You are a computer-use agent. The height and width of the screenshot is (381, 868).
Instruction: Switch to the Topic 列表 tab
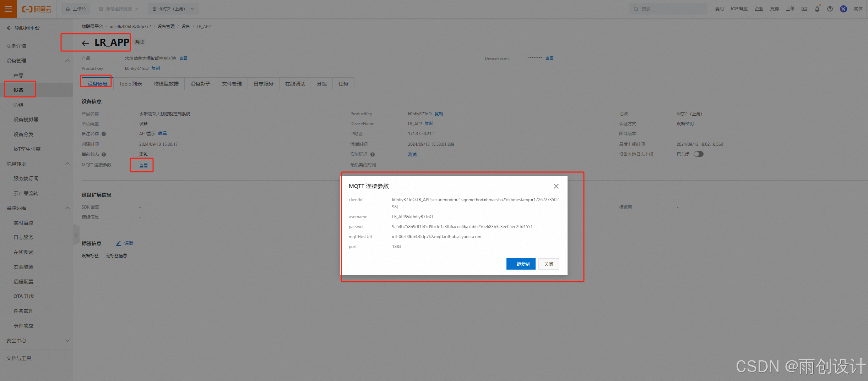coord(130,83)
